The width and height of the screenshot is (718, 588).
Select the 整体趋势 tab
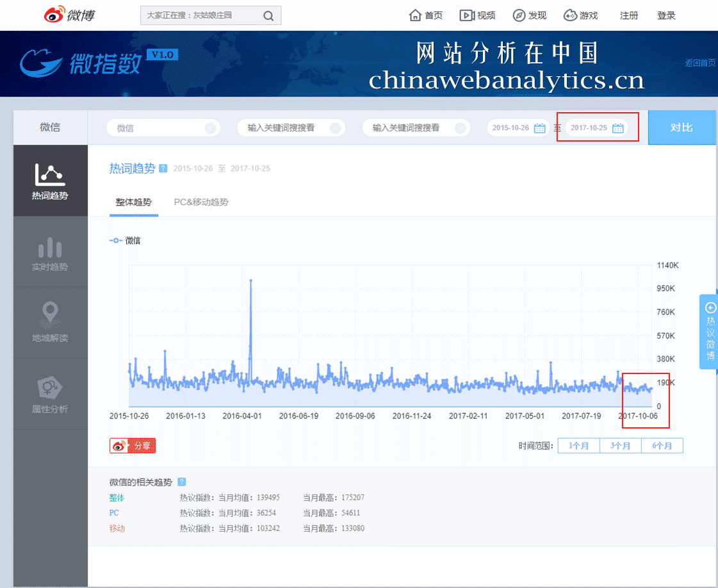133,202
